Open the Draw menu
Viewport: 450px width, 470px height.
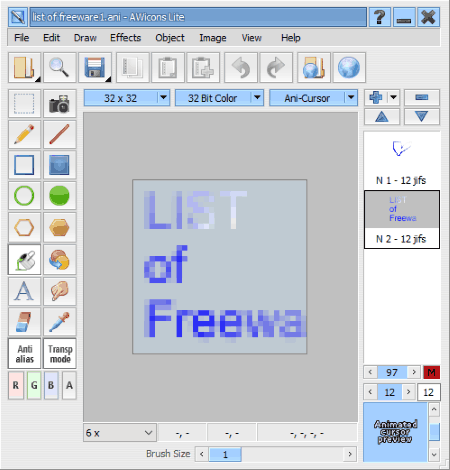(x=85, y=38)
